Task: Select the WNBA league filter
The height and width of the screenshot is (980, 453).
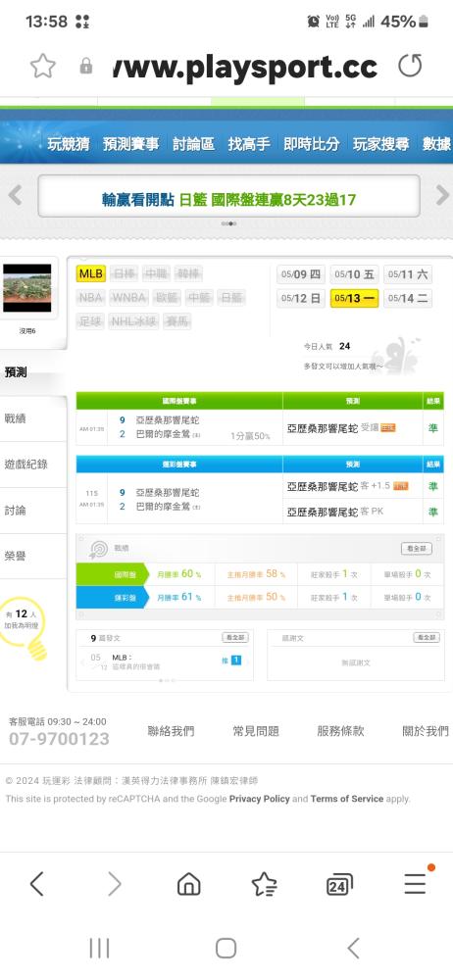Action: [128, 298]
